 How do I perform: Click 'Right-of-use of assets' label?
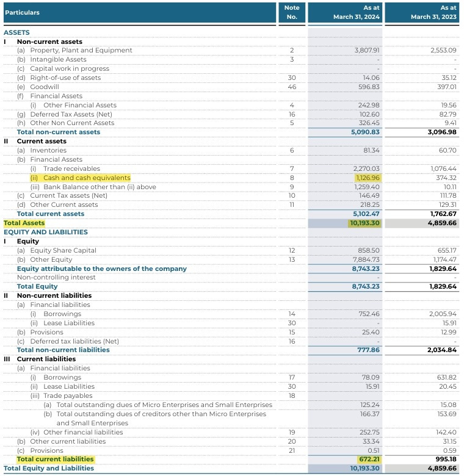[x=65, y=78]
